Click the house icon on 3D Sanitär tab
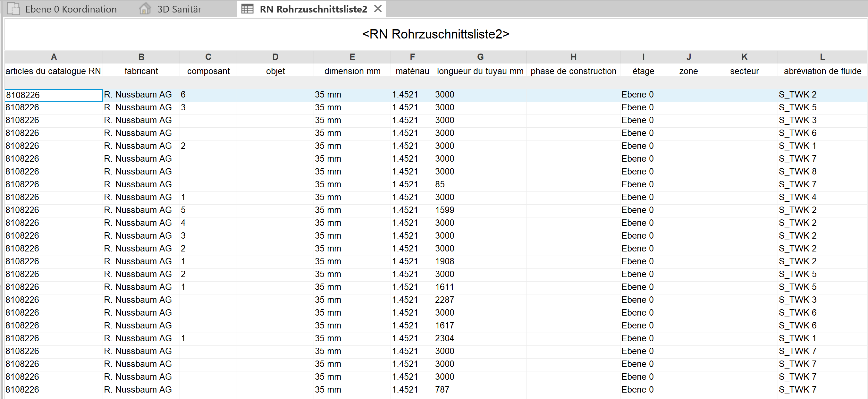 145,9
